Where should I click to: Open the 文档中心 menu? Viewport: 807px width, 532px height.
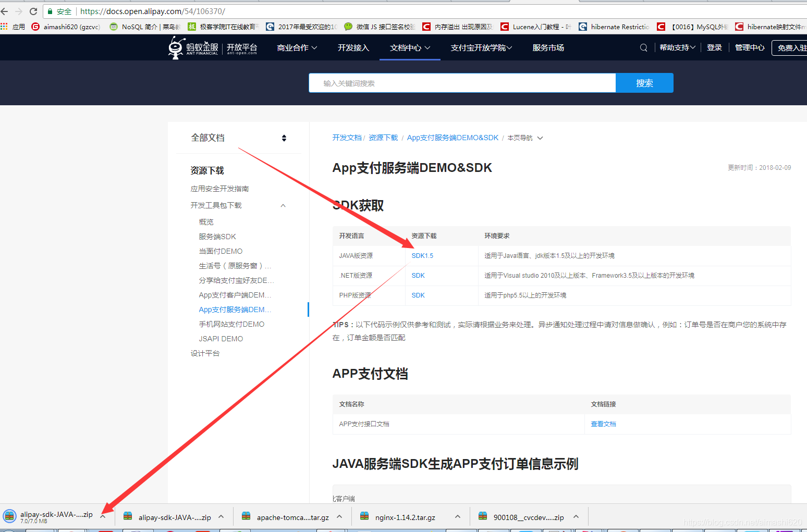[x=410, y=47]
